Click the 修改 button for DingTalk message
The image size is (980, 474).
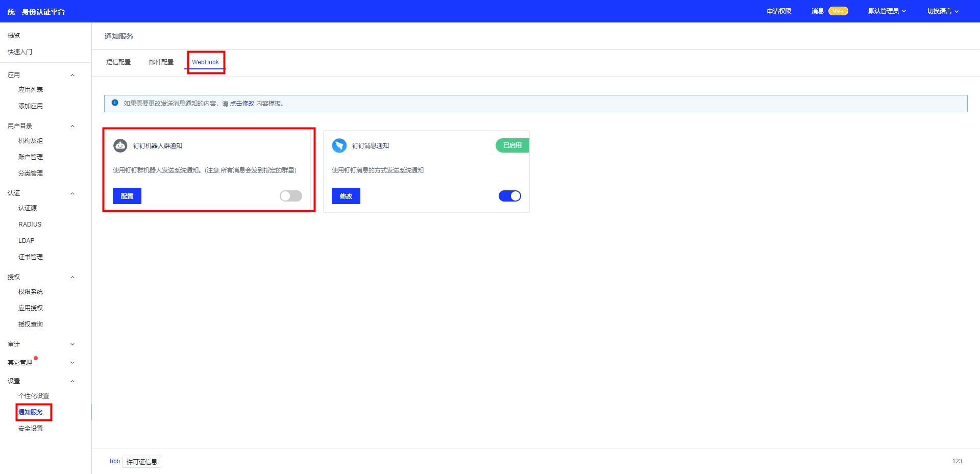pyautogui.click(x=346, y=196)
